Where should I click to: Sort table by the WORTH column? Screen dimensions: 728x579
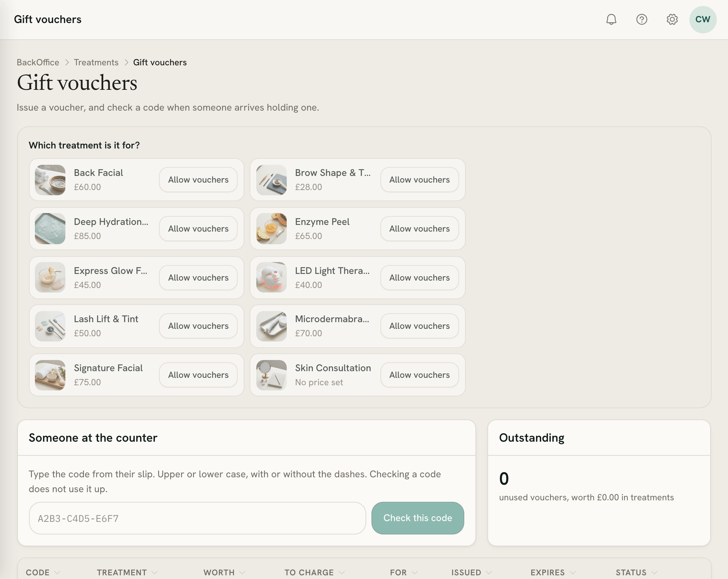point(224,572)
